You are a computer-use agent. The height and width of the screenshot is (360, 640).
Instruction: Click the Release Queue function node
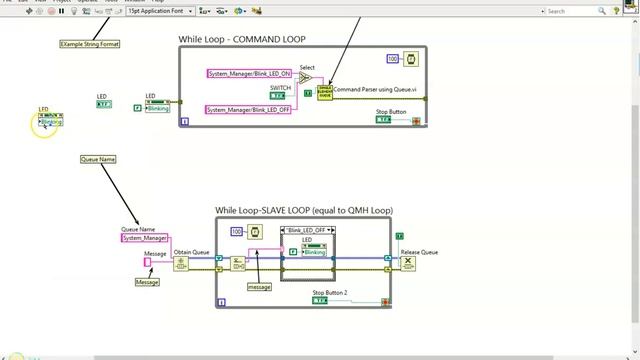coord(408,264)
